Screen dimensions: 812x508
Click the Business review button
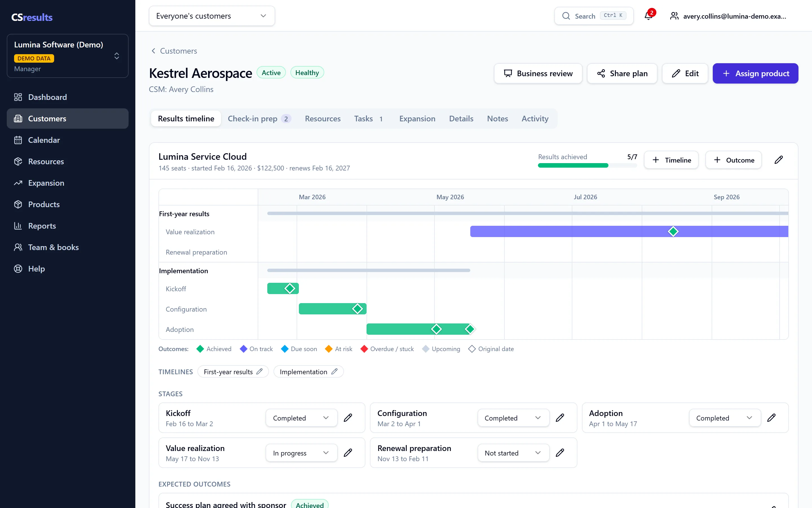(538, 73)
